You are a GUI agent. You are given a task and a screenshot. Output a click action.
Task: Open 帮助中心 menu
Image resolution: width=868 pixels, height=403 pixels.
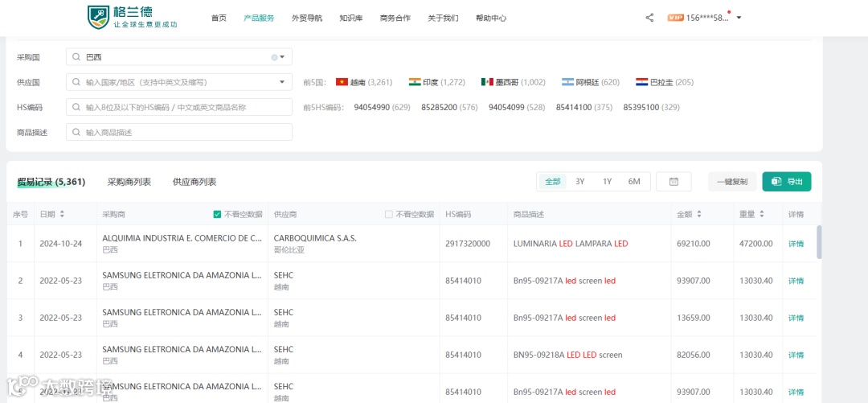[491, 18]
